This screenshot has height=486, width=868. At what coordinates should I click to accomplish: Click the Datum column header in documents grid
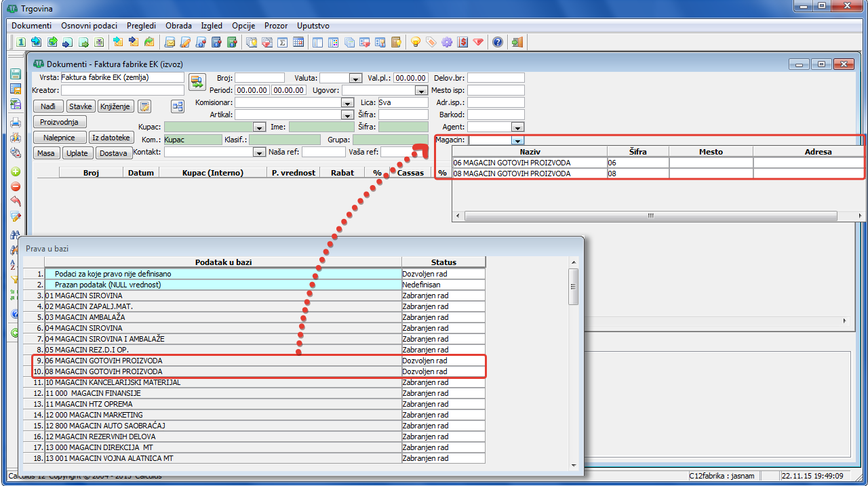(x=141, y=173)
